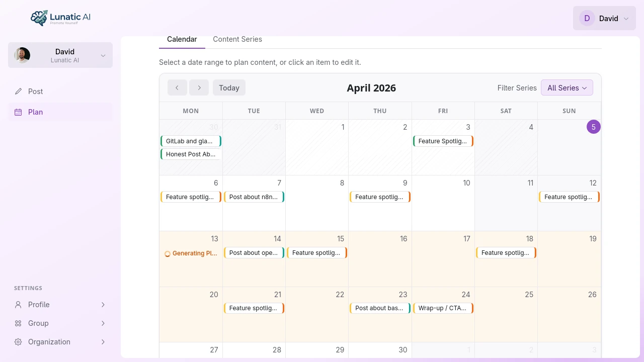Click the Today button

click(x=229, y=87)
